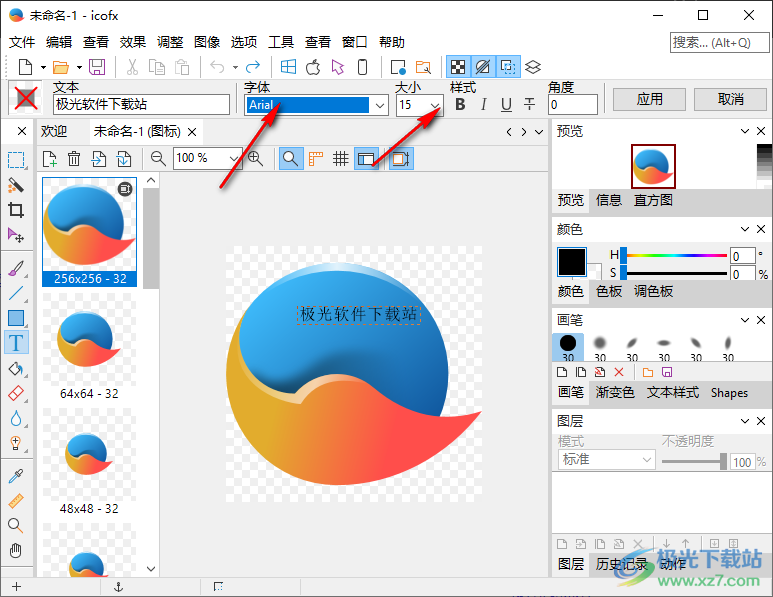This screenshot has height=597, width=773.
Task: Click the 应用 button
Action: pos(649,100)
